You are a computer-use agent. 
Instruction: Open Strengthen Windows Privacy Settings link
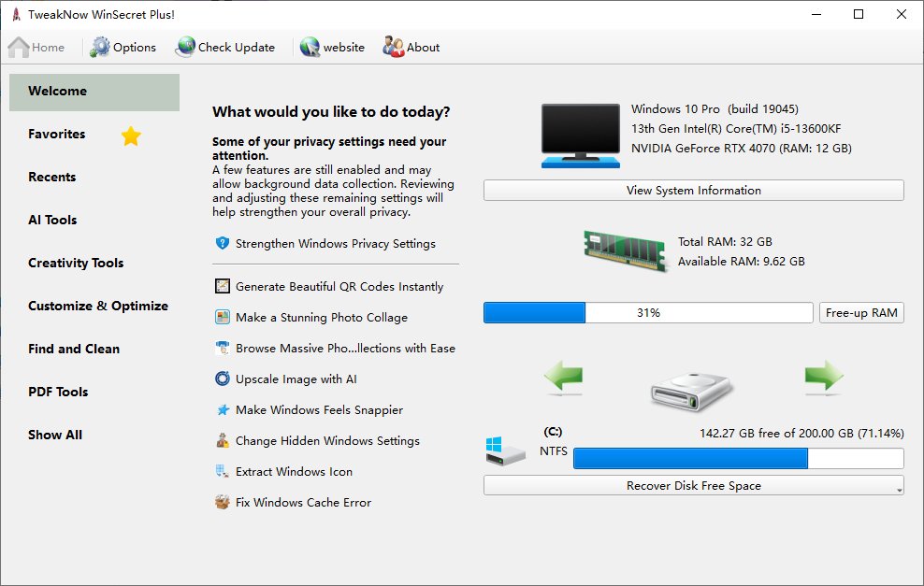tap(336, 244)
